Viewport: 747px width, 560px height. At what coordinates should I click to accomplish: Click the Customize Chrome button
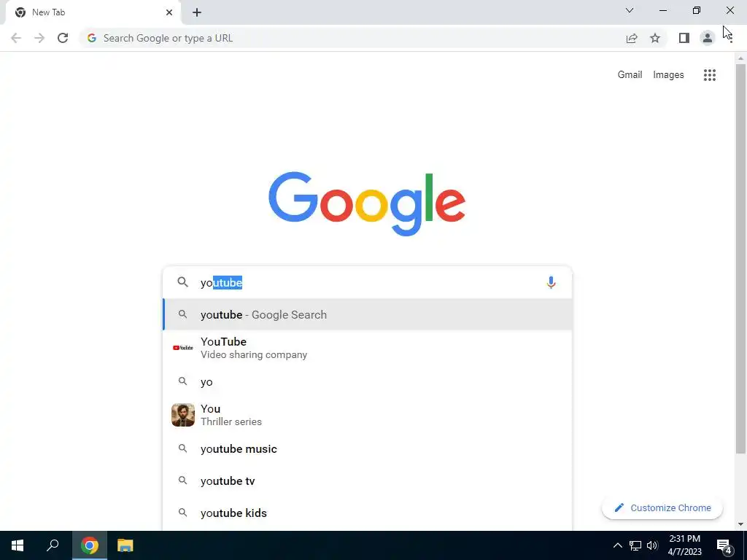[662, 508]
